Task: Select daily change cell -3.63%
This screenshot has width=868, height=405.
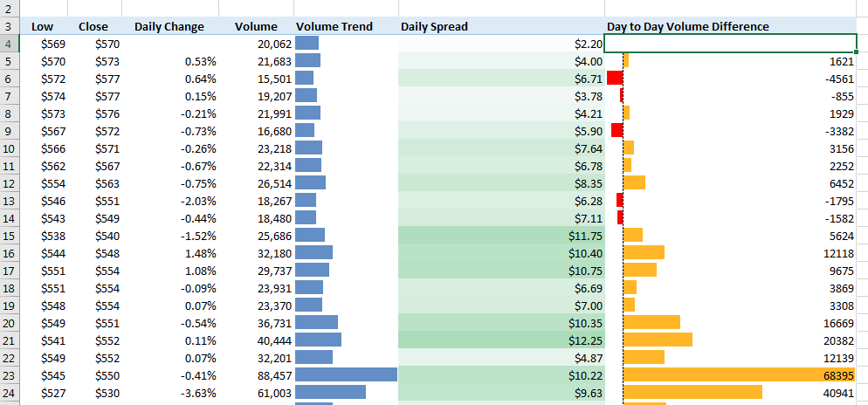Action: click(170, 394)
